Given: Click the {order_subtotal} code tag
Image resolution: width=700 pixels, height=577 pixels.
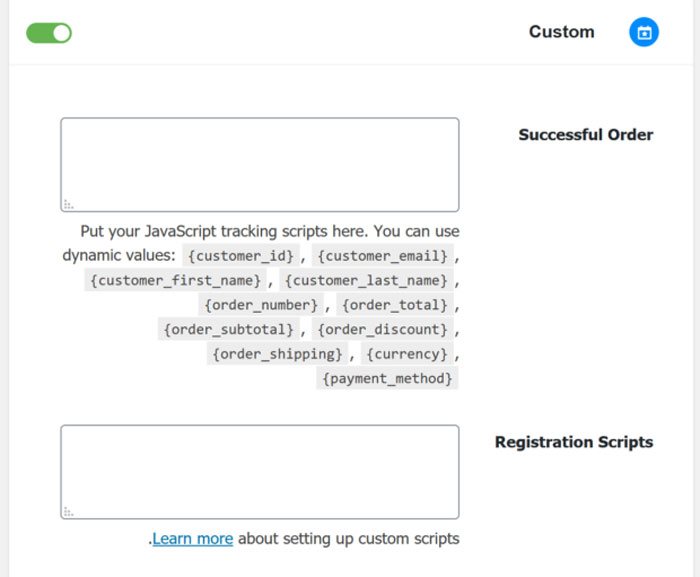Looking at the screenshot, I should tap(229, 330).
